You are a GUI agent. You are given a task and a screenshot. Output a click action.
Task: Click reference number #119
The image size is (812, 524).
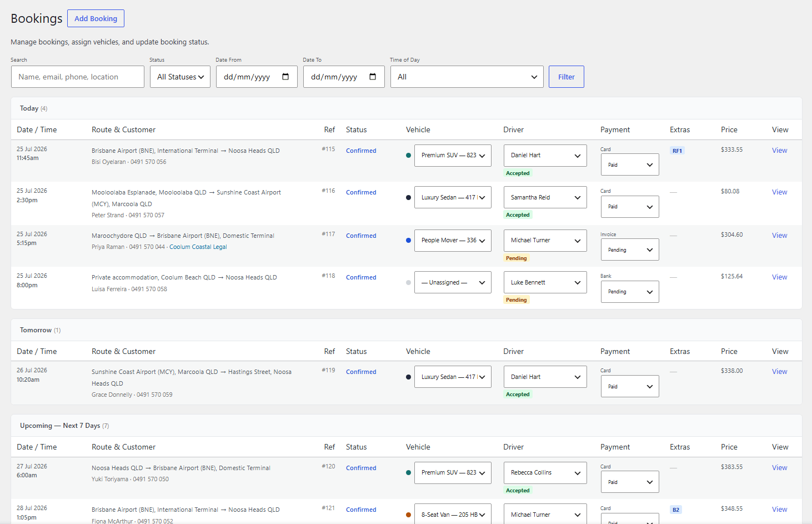click(328, 370)
